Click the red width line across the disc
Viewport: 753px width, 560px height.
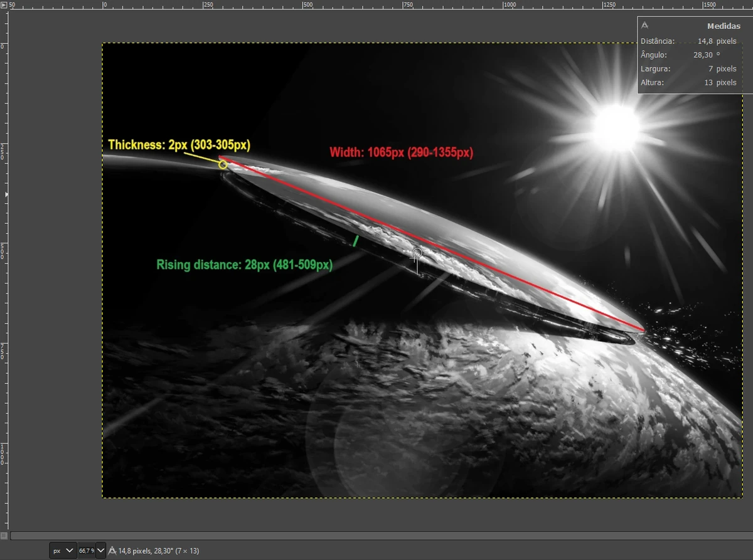pyautogui.click(x=432, y=243)
